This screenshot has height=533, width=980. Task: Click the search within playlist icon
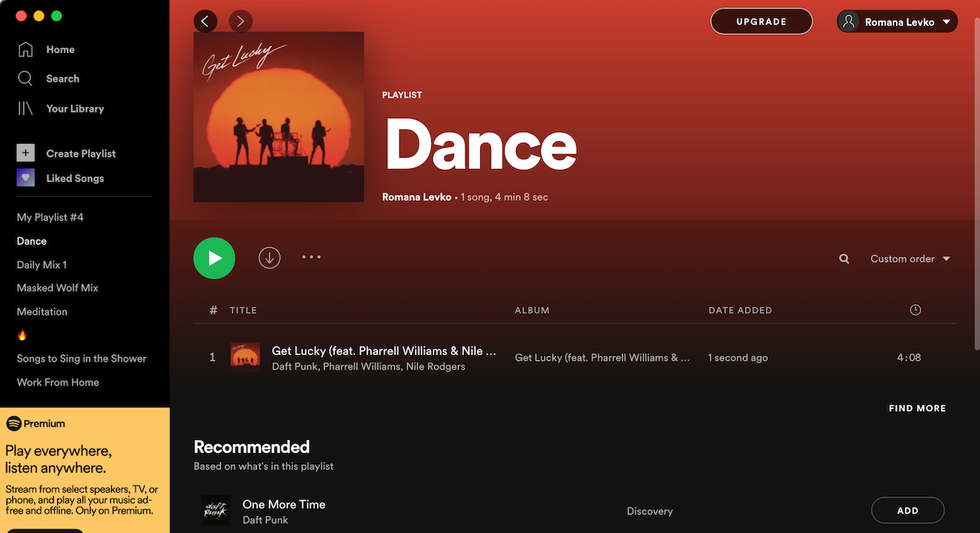(844, 258)
